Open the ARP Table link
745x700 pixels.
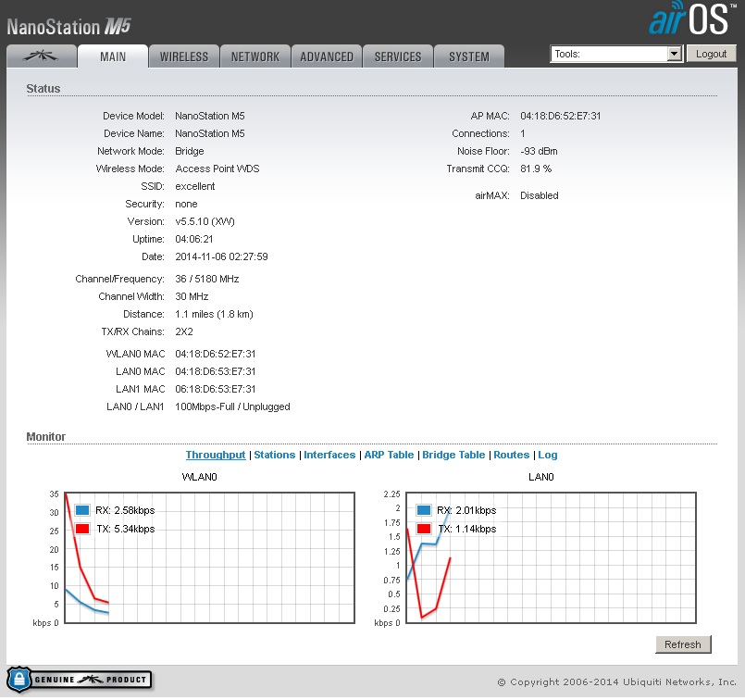(389, 455)
